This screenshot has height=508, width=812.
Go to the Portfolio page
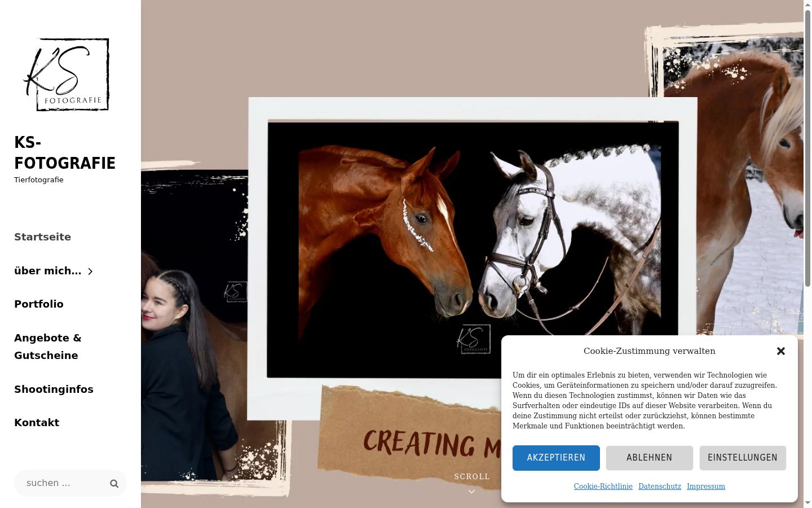pyautogui.click(x=39, y=304)
